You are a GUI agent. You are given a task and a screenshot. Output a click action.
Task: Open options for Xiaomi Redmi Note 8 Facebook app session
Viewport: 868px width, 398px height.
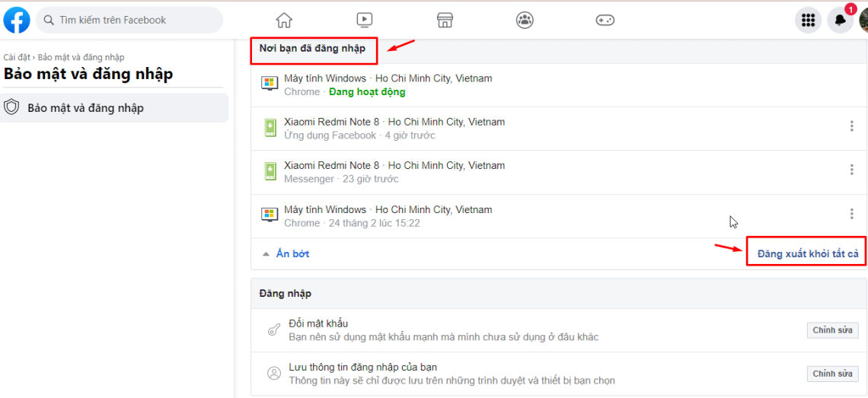pos(851,126)
